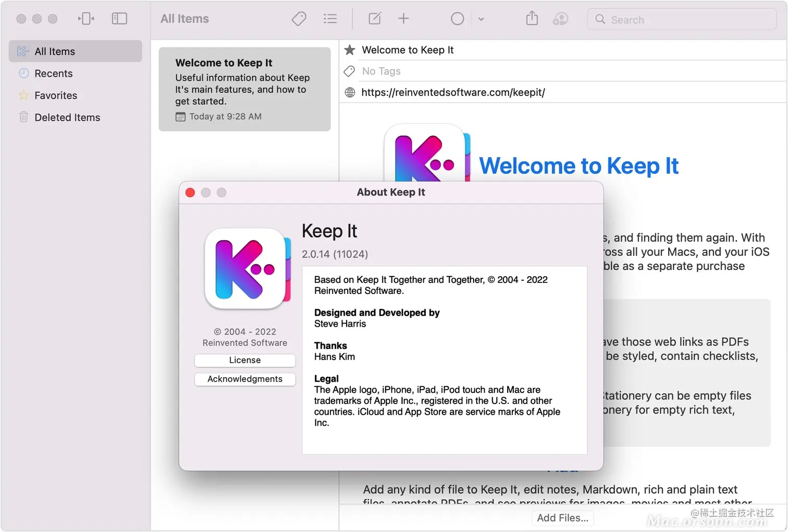The image size is (788, 532).
Task: Open the reinventedsoftware.com/keepit URL
Action: pyautogui.click(x=453, y=92)
